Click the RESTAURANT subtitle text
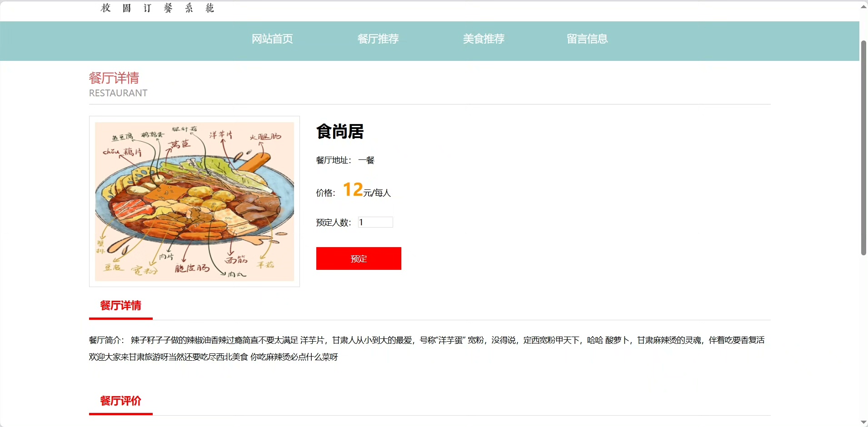The image size is (868, 427). coord(118,93)
